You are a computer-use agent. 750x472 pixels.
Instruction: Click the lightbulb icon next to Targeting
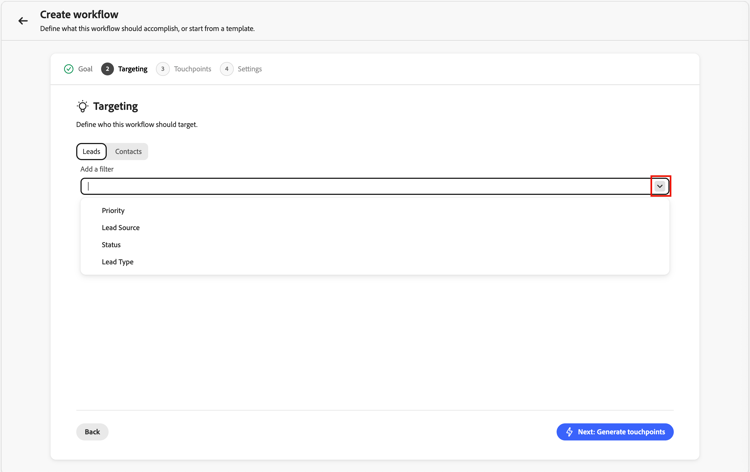[82, 106]
